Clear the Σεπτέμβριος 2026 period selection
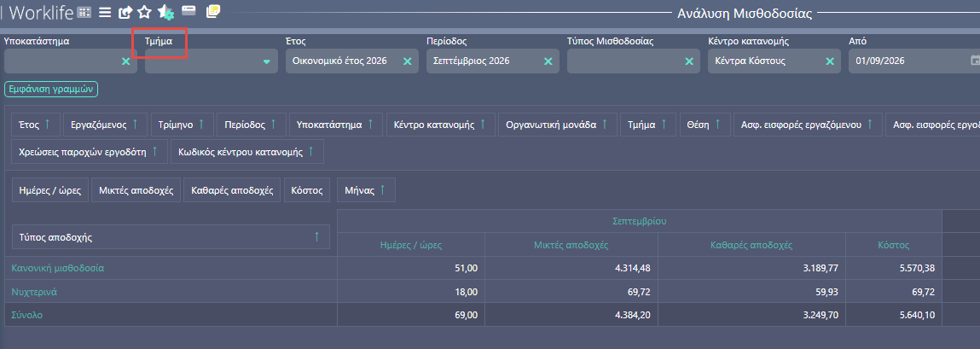This screenshot has width=980, height=349. pos(548,61)
